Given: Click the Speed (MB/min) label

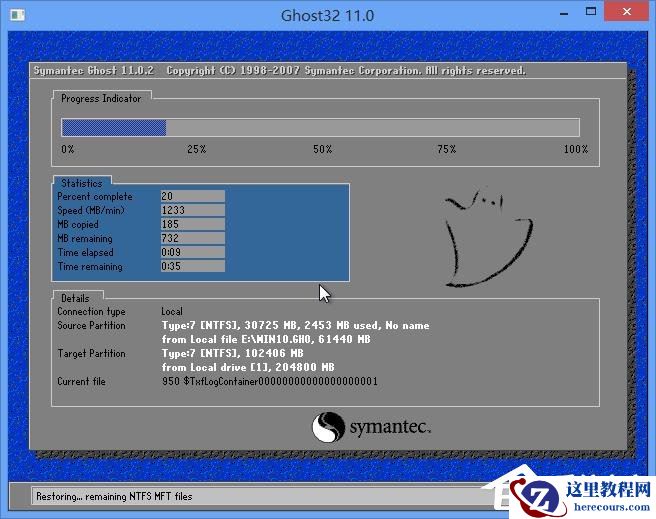Looking at the screenshot, I should (91, 210).
